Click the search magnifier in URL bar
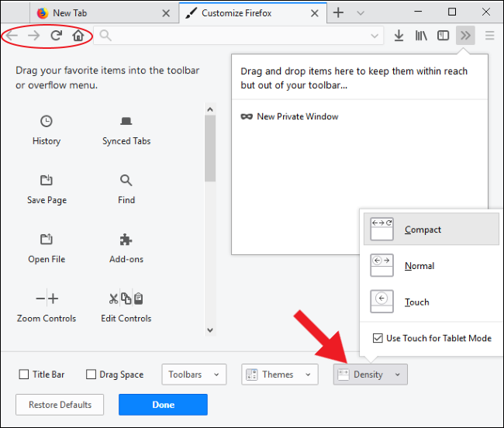The image size is (504, 428). point(105,36)
